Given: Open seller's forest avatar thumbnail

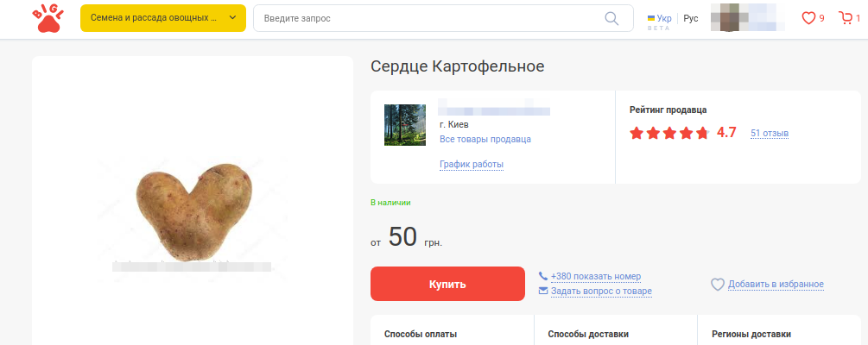Looking at the screenshot, I should pos(405,125).
